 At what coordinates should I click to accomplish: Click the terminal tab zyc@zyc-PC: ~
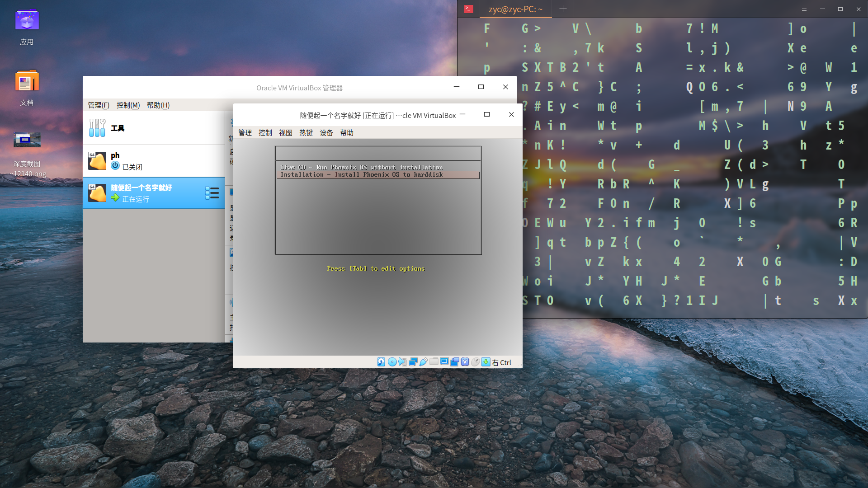pos(515,9)
